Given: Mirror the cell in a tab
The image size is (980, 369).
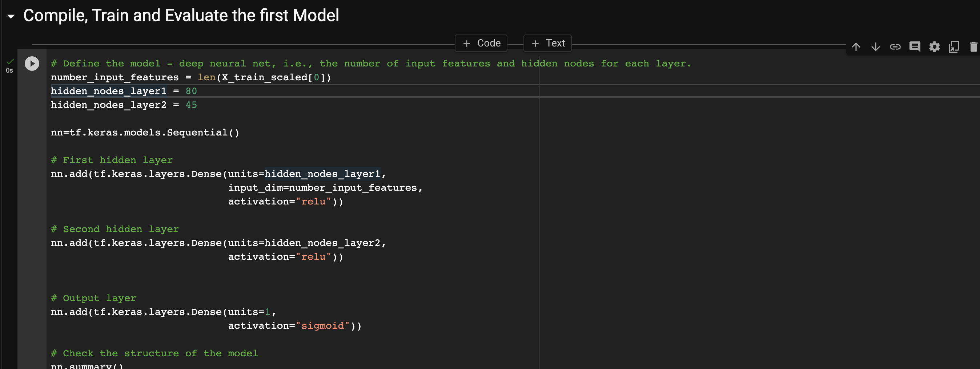Looking at the screenshot, I should coord(954,47).
